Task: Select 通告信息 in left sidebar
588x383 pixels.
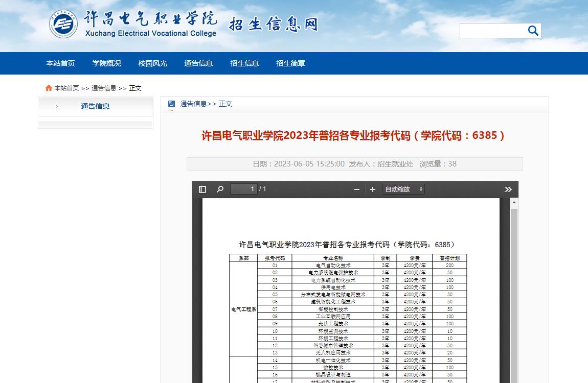Action: point(95,106)
